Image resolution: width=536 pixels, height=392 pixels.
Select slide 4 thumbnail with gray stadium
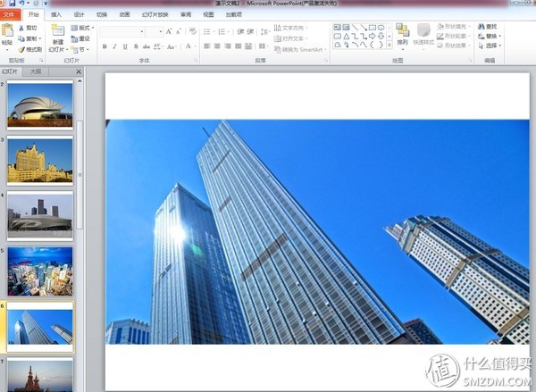(40, 216)
